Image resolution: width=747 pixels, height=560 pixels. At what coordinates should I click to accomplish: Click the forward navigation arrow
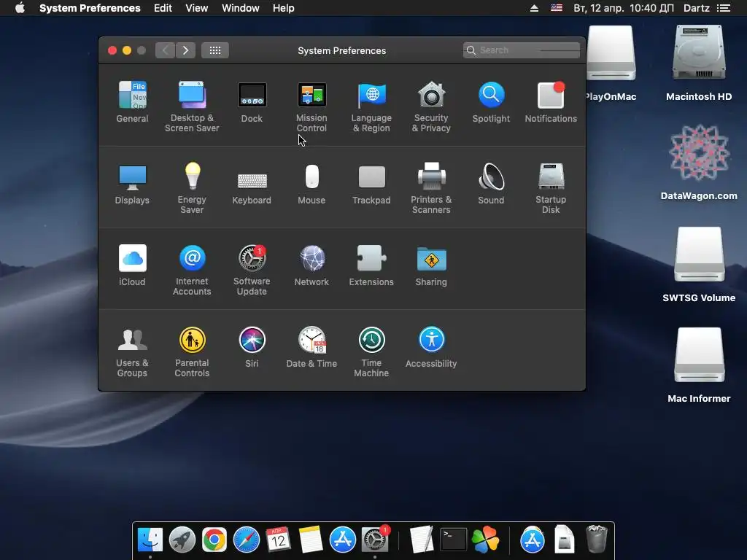185,50
